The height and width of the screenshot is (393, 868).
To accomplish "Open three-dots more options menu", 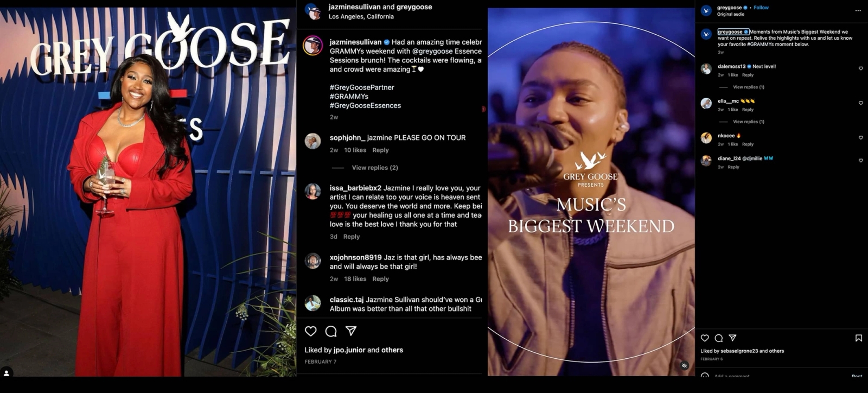I will [x=858, y=10].
